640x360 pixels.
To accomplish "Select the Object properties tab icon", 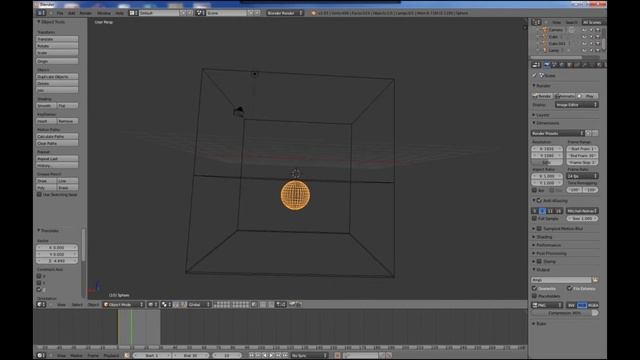I will pos(569,65).
